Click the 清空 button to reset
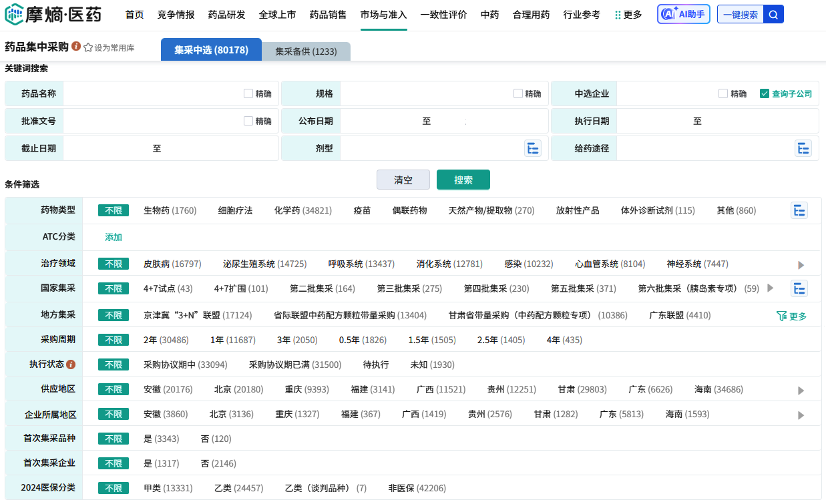Image resolution: width=826 pixels, height=504 pixels. click(403, 180)
